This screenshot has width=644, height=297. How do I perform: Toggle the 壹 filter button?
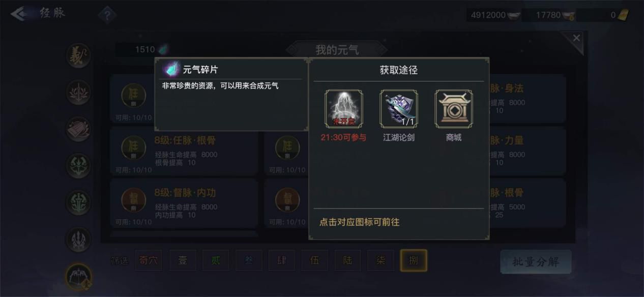183,261
